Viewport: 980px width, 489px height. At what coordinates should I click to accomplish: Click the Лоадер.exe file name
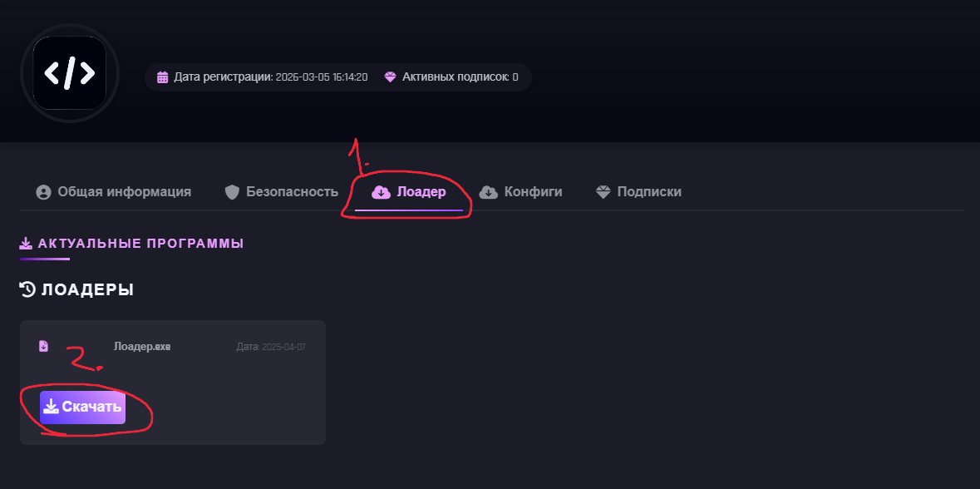click(x=142, y=346)
